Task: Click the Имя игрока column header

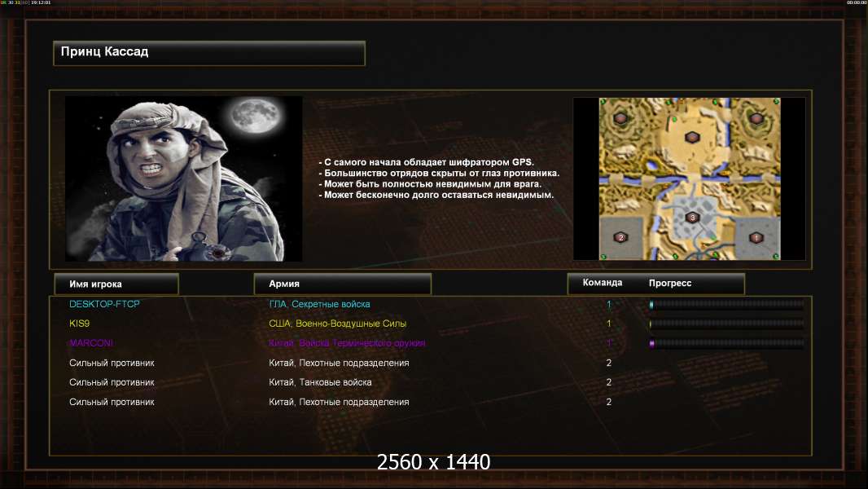Action: (x=116, y=284)
